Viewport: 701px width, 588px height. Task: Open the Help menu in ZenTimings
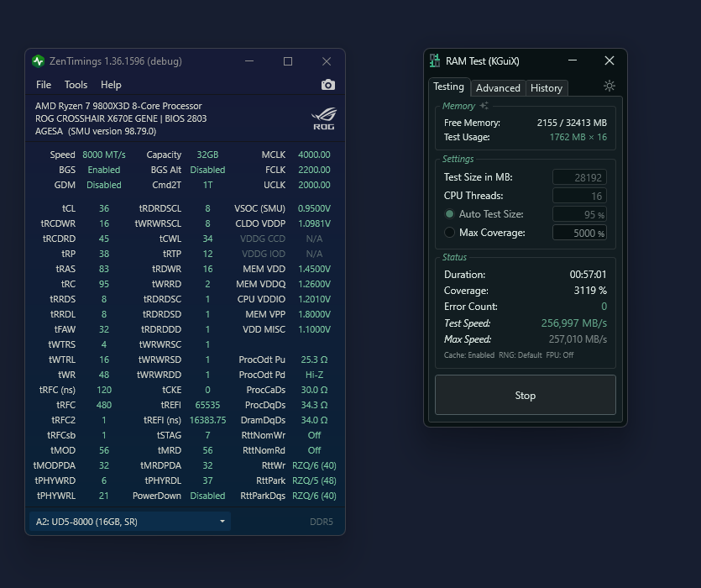111,85
